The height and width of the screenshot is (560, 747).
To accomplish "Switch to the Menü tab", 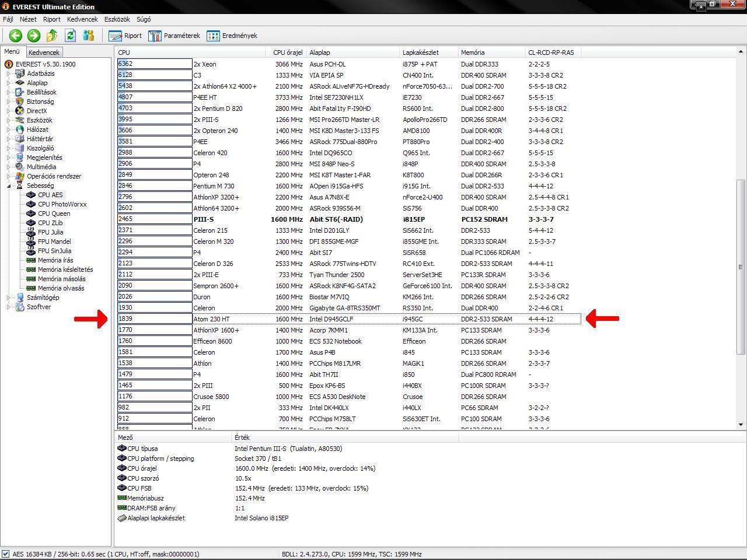I will 12,51.
